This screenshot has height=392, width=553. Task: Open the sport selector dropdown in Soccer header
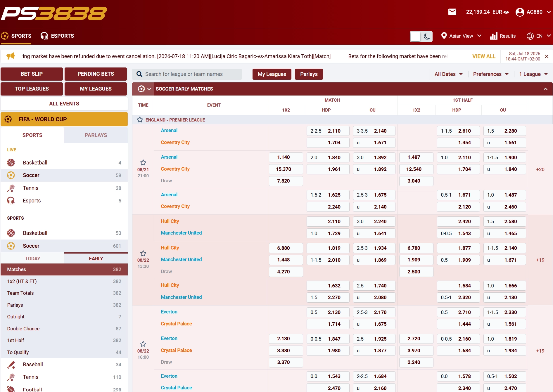(144, 89)
